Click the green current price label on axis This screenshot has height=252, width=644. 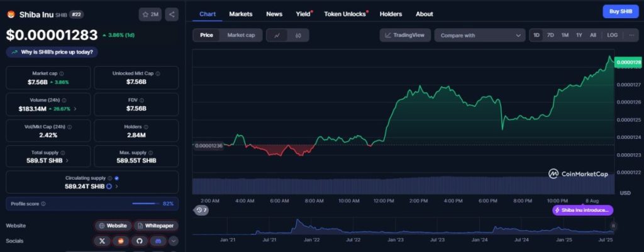point(628,62)
